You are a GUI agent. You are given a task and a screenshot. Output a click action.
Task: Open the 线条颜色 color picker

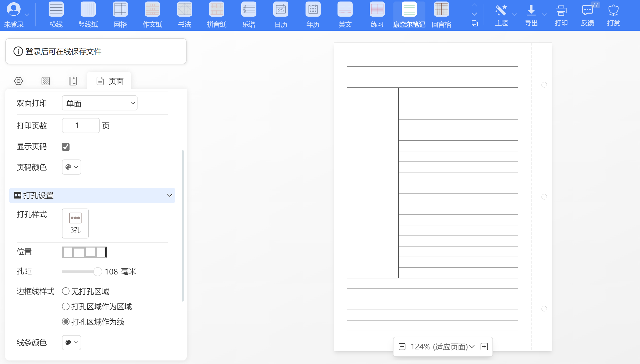71,342
